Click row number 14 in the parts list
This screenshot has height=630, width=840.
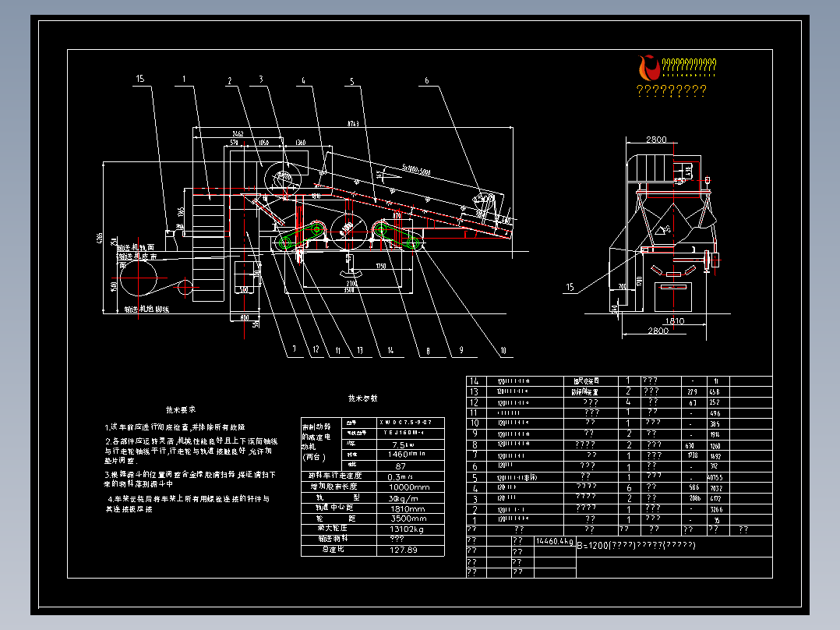point(474,381)
